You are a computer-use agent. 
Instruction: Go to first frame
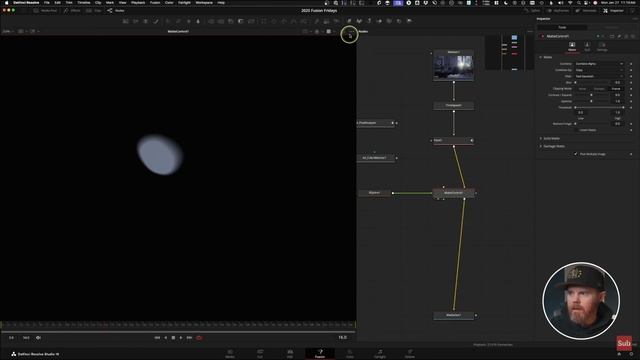coord(157,338)
